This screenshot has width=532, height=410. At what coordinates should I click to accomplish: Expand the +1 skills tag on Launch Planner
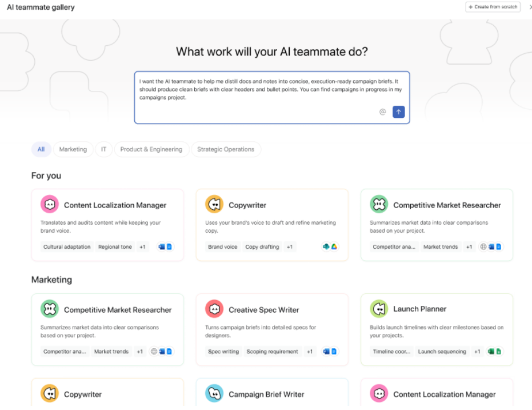pyautogui.click(x=477, y=352)
